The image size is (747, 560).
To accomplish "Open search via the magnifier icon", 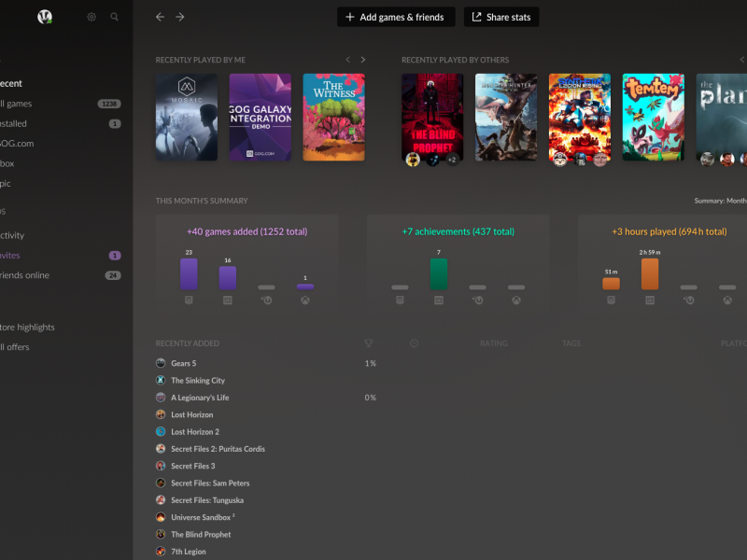I will 114,17.
